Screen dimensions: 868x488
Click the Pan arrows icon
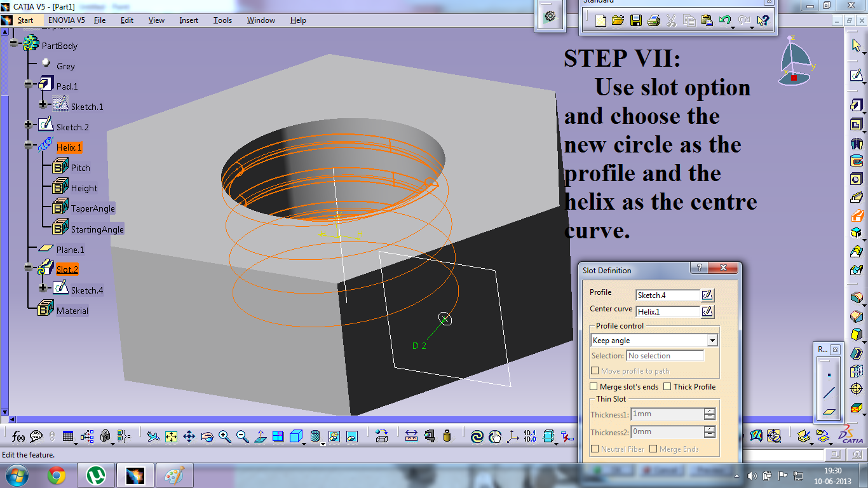[189, 436]
